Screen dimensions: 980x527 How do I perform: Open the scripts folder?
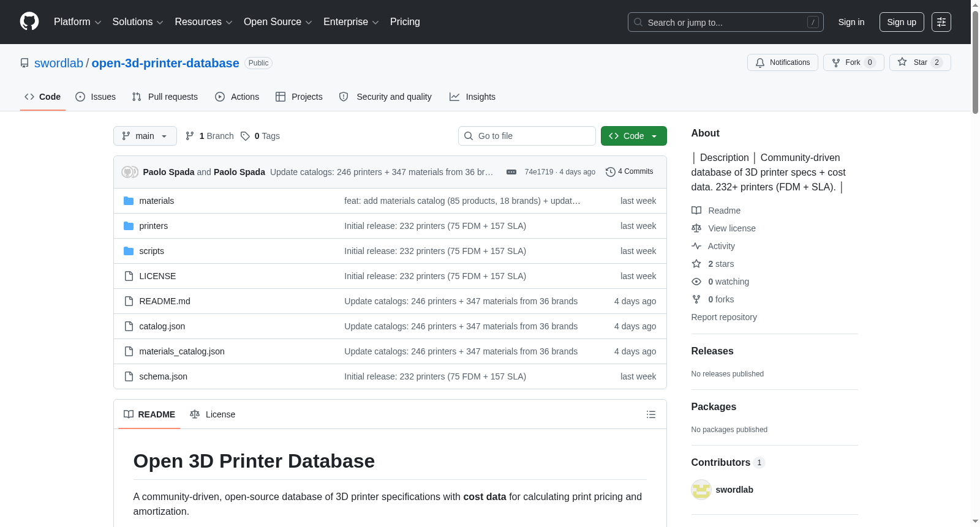tap(151, 251)
